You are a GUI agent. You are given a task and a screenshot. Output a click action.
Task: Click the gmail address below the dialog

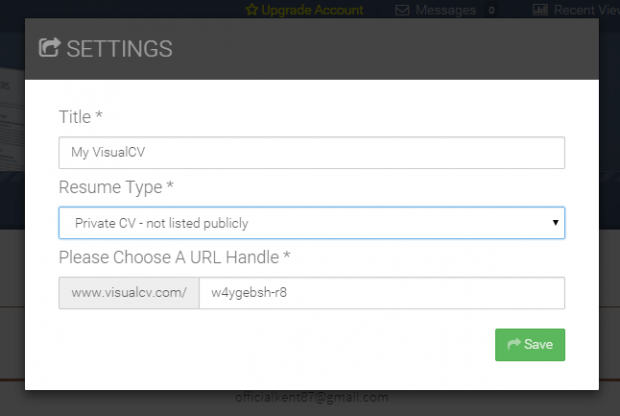311,398
